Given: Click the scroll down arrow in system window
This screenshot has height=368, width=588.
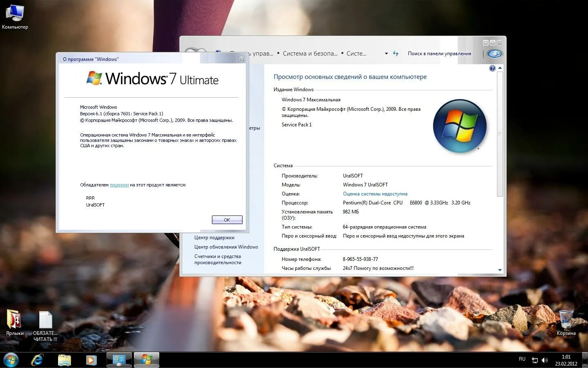Looking at the screenshot, I should click(500, 270).
